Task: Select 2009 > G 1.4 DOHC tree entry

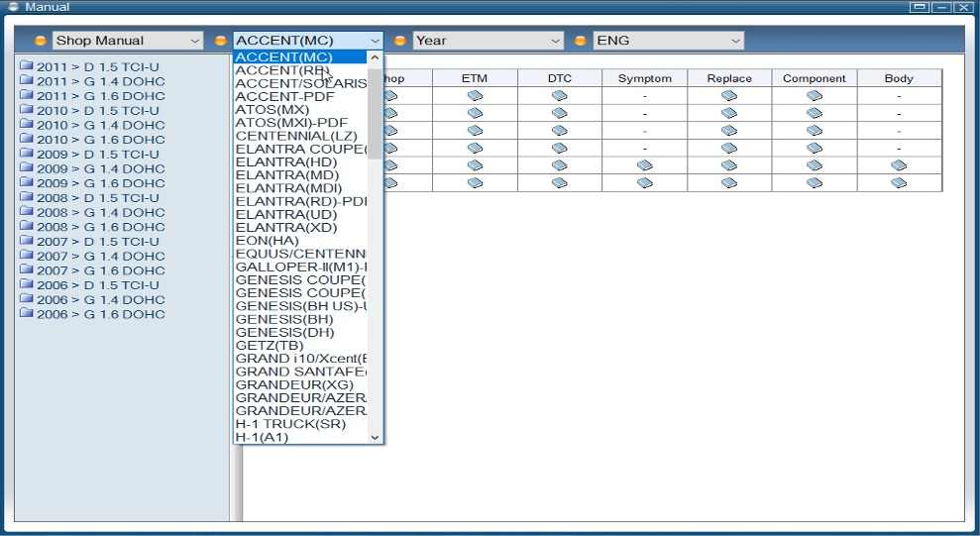Action: (x=100, y=169)
